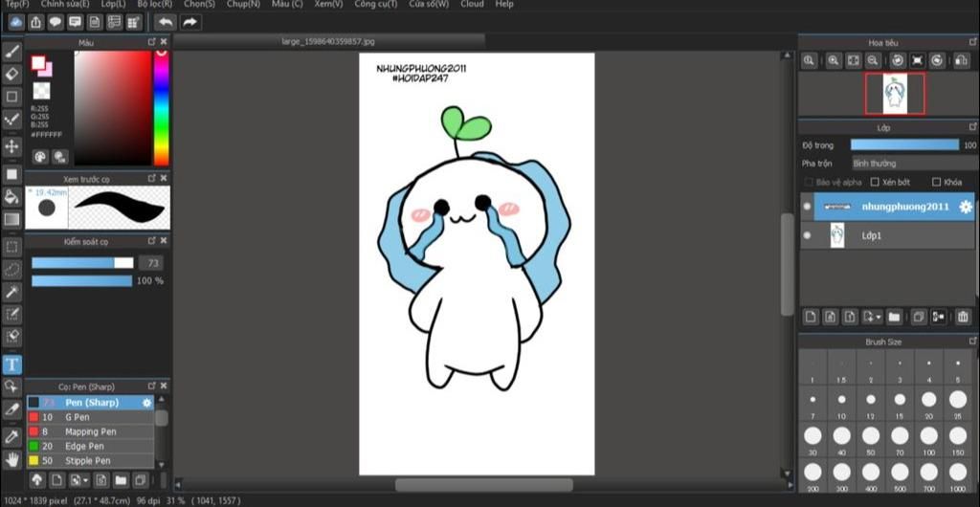Open the Xem(V) menu

tap(329, 4)
